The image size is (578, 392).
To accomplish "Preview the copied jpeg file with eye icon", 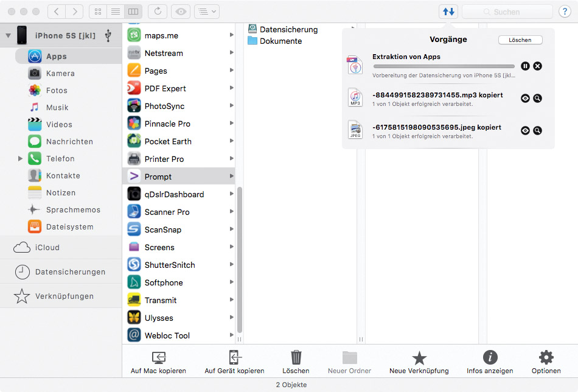I will (525, 130).
